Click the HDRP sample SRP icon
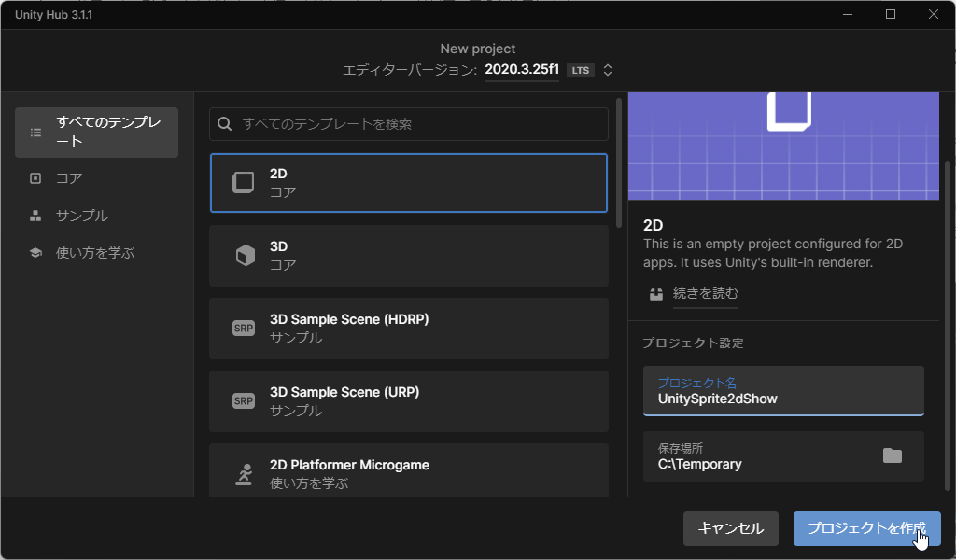Image resolution: width=956 pixels, height=560 pixels. (x=244, y=328)
